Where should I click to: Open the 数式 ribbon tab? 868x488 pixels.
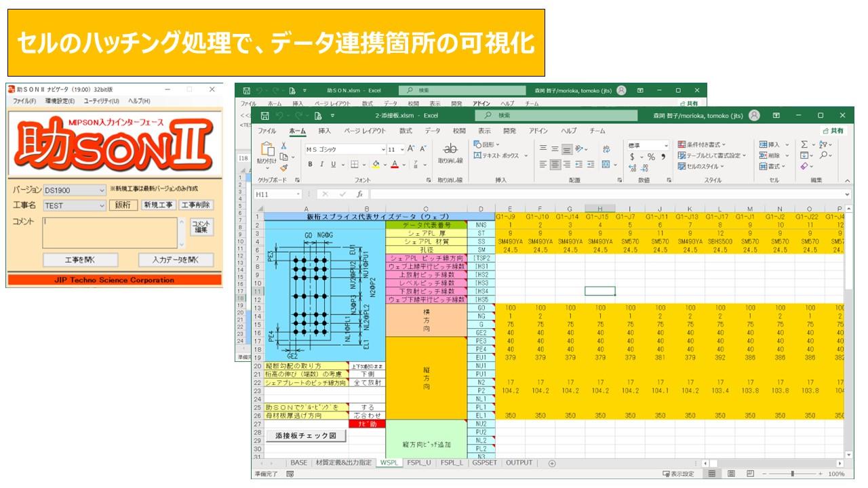point(406,131)
